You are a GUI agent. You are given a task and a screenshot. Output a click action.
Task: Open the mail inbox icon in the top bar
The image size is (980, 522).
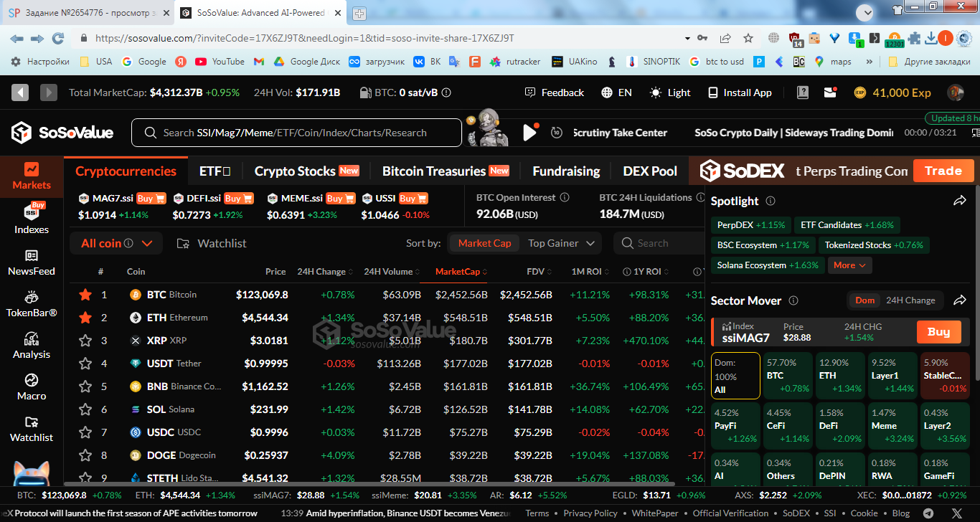831,92
